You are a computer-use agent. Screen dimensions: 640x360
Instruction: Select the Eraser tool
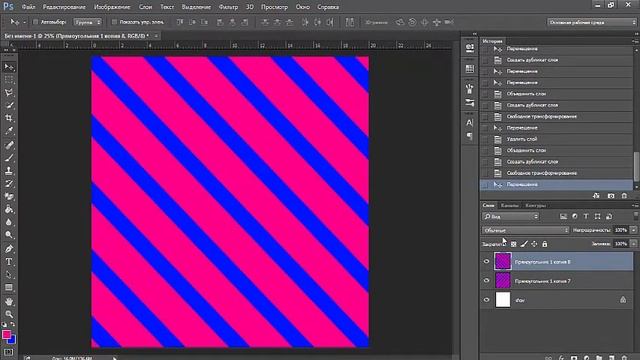pos(9,197)
